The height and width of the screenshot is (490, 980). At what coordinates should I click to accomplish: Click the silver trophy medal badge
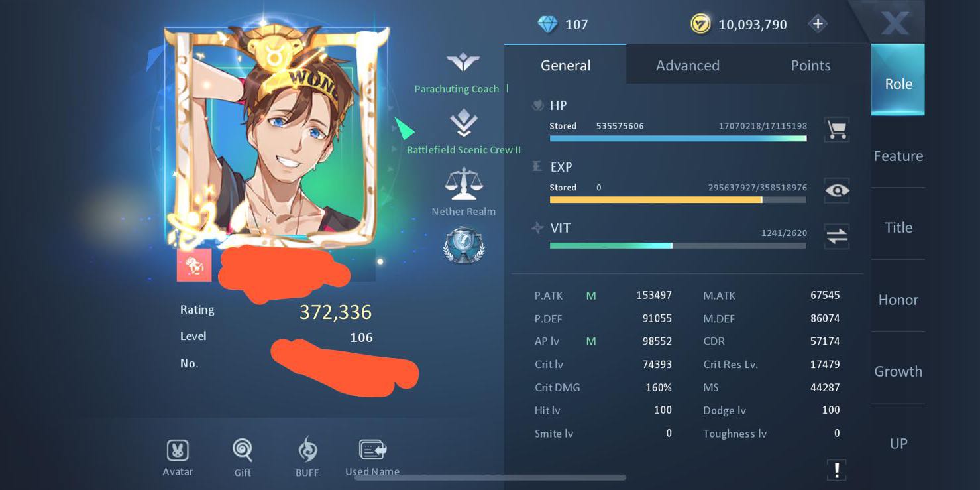pos(464,246)
